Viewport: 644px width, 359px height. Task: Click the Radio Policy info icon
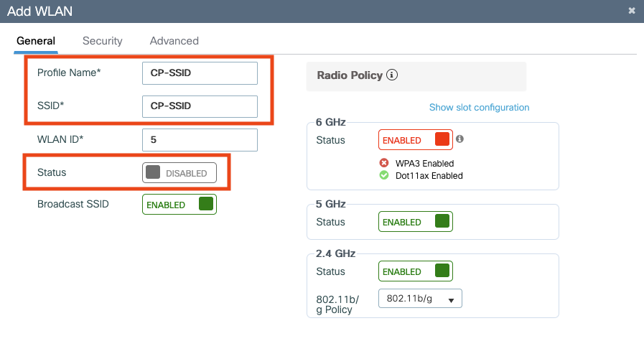(x=392, y=75)
